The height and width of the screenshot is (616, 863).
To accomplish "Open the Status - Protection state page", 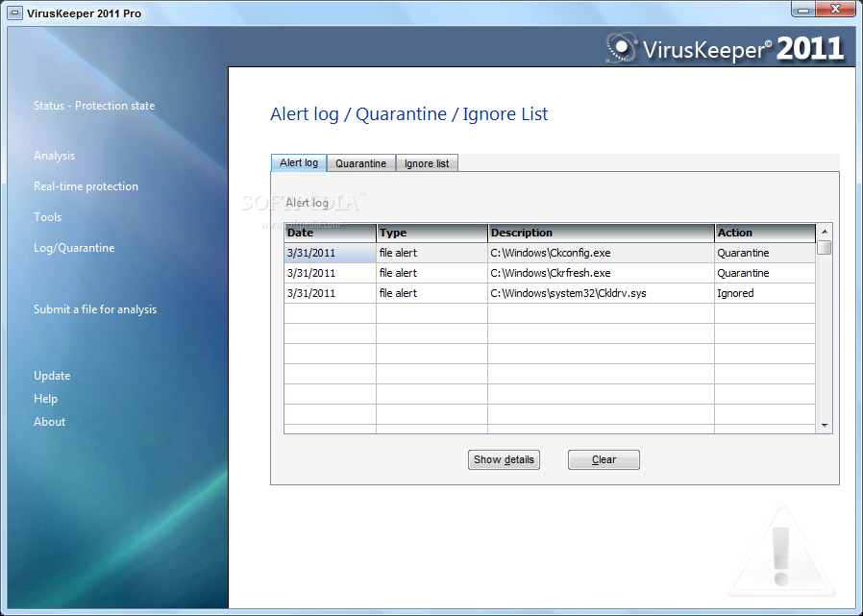I will click(x=94, y=106).
